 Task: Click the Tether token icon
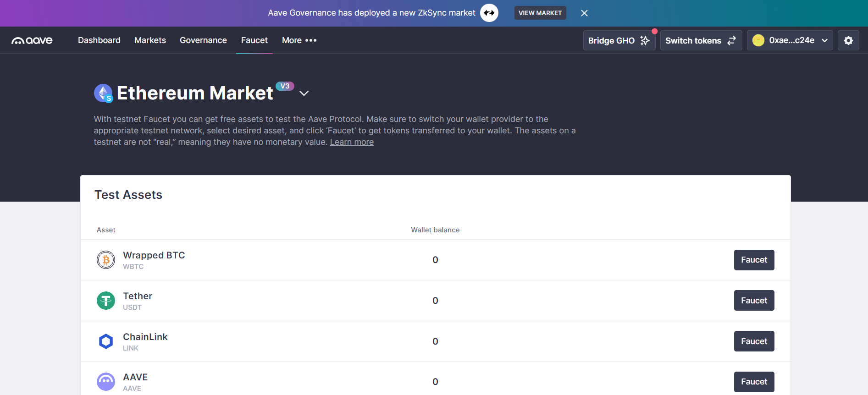coord(106,301)
